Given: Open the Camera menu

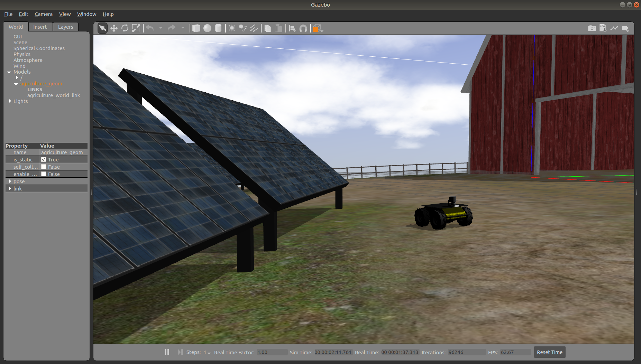Looking at the screenshot, I should click(x=44, y=14).
